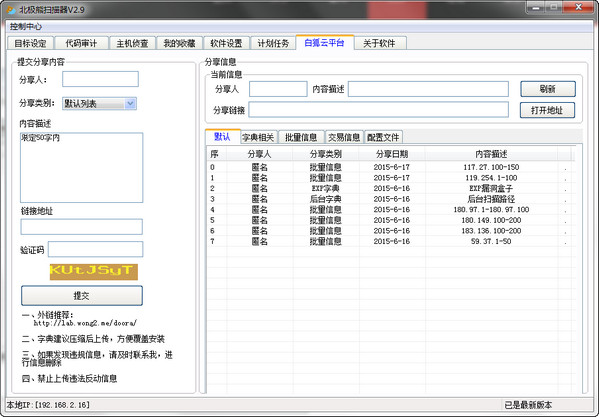599x417 pixels.
Task: Click the 分享日期 column header
Action: (x=392, y=154)
